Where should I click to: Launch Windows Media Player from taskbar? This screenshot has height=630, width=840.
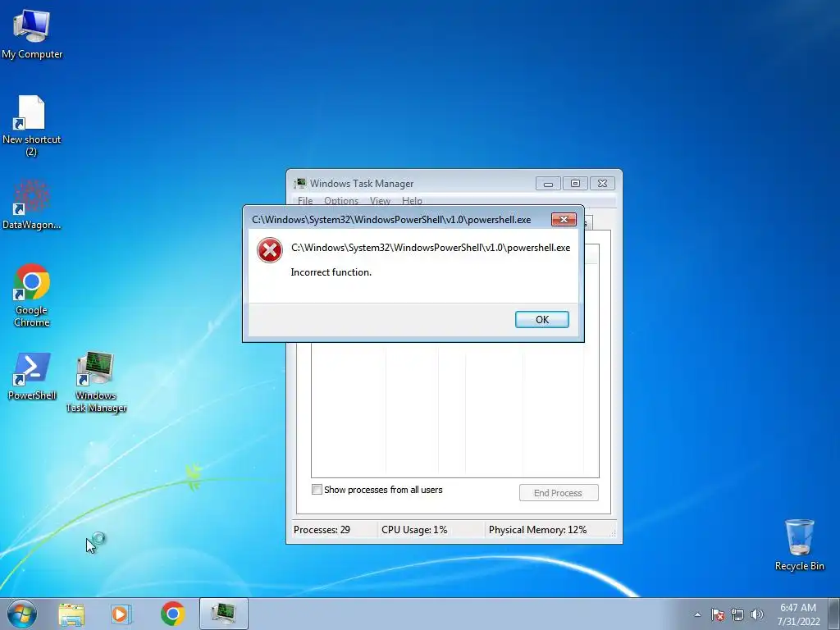click(121, 614)
